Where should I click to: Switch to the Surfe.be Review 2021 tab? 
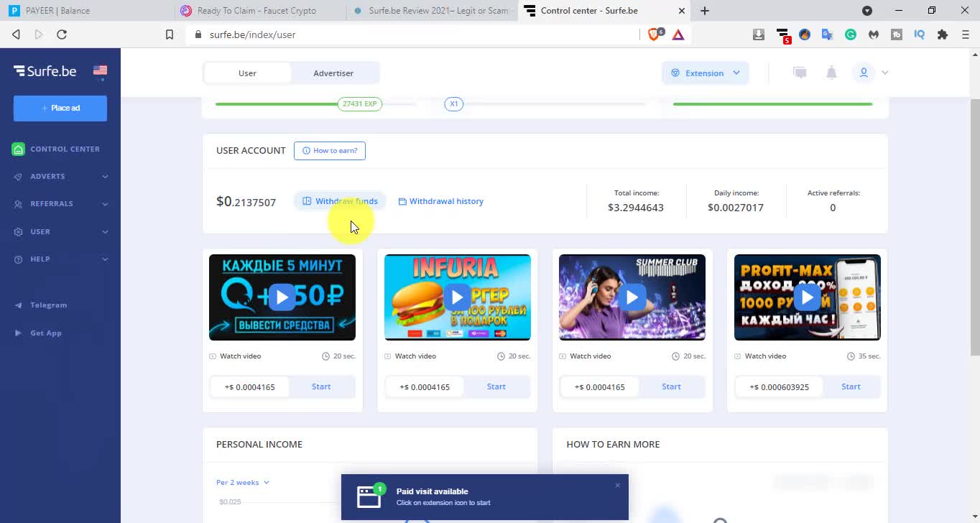[x=431, y=11]
